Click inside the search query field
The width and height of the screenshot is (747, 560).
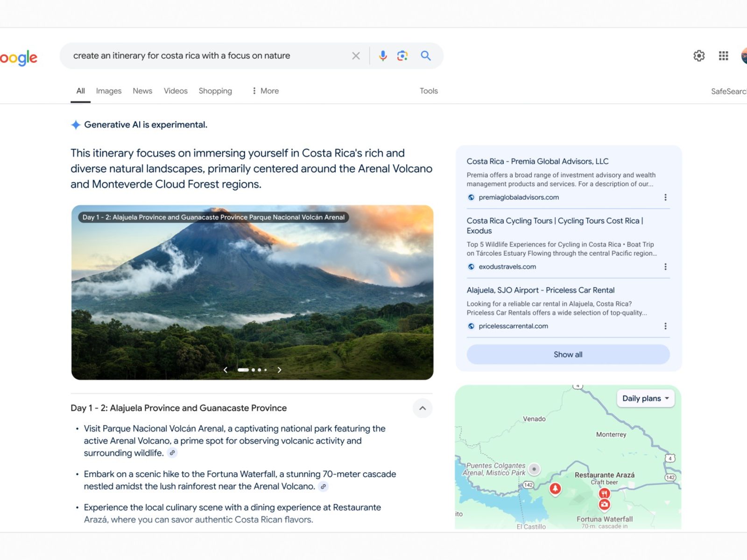[205, 56]
